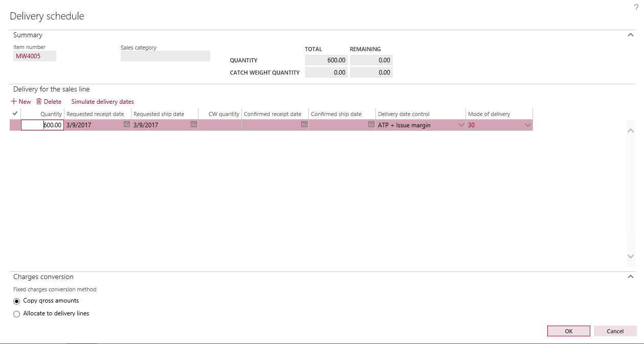
Task: Click the remaining quantity value 0.00
Action: coord(371,60)
